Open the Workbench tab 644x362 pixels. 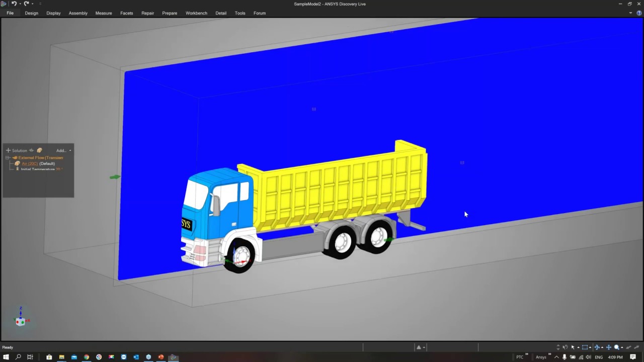point(196,13)
